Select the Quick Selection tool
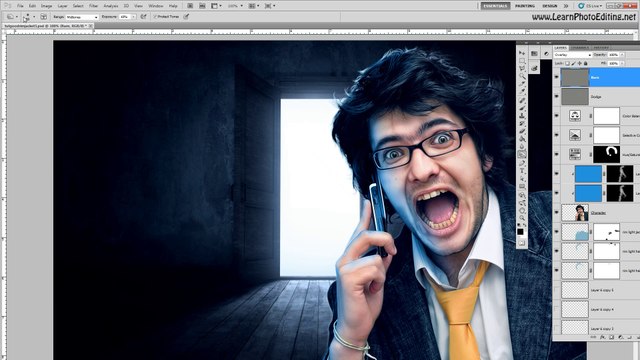640x360 pixels. tap(522, 76)
